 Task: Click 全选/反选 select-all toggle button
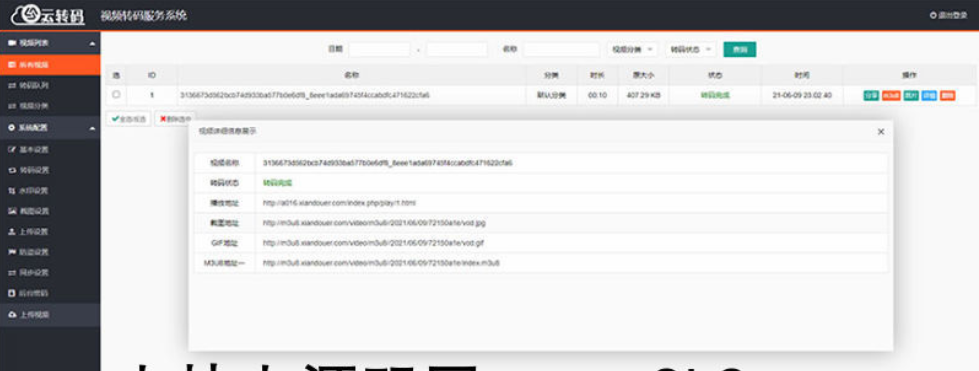[x=128, y=119]
